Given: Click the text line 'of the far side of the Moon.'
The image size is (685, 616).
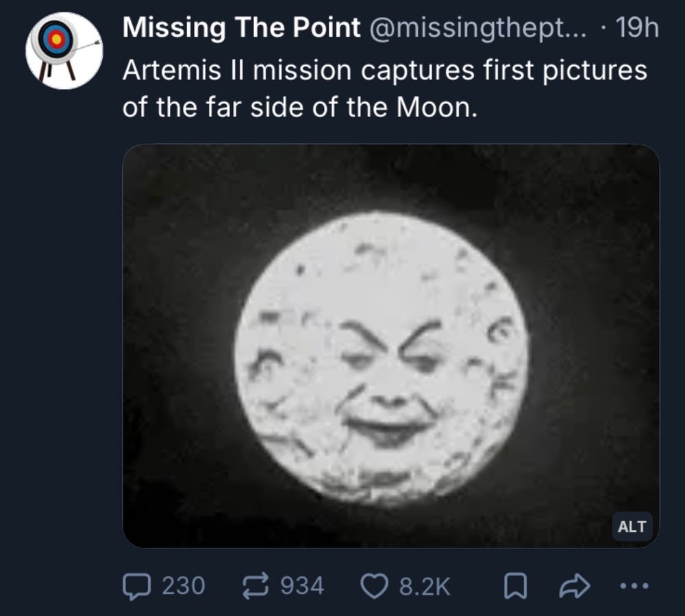Looking at the screenshot, I should [299, 107].
